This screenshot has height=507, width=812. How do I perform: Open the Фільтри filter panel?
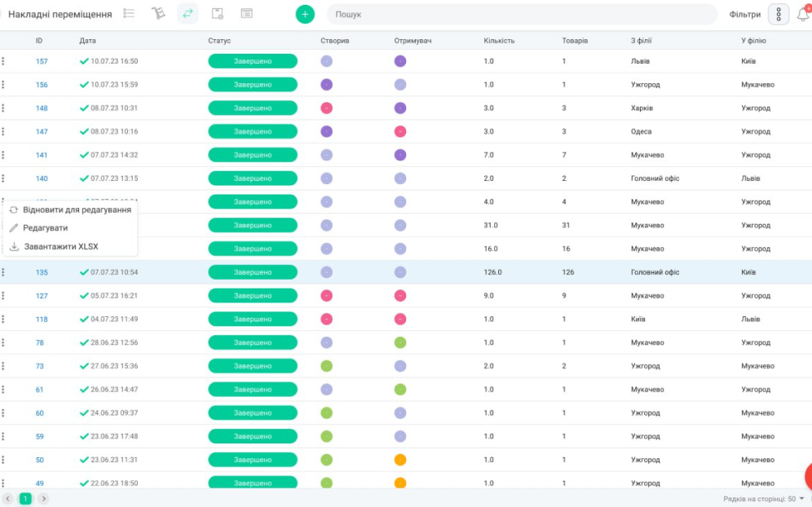click(744, 15)
